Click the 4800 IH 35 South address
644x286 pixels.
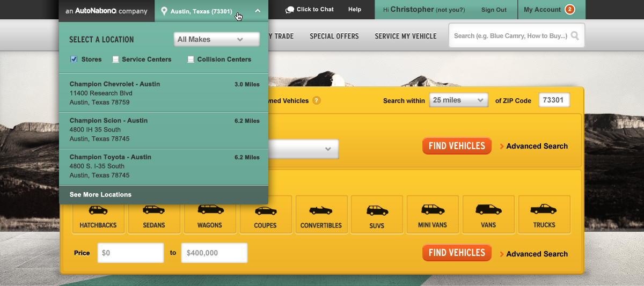[95, 130]
